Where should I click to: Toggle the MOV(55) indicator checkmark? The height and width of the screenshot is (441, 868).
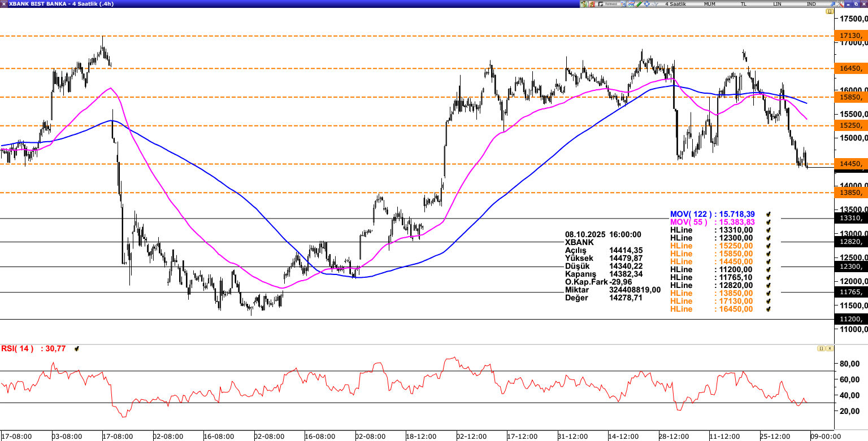click(x=769, y=222)
